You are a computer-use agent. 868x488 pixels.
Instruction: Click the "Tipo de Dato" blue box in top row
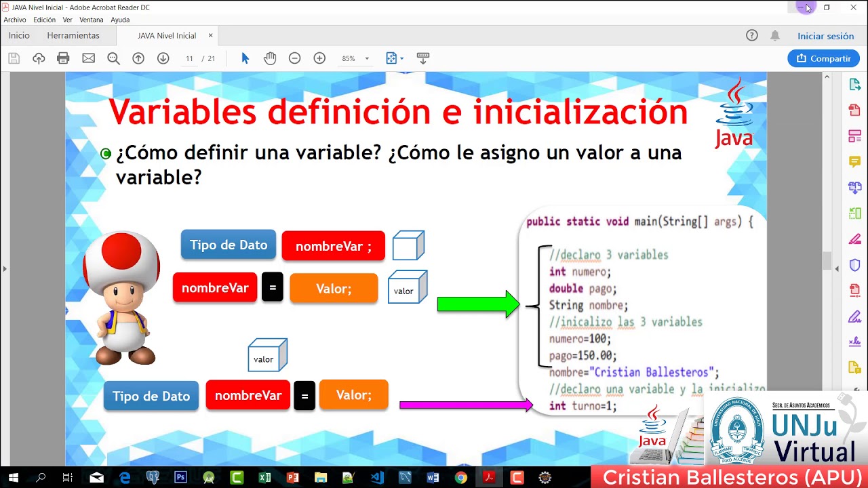click(x=229, y=245)
